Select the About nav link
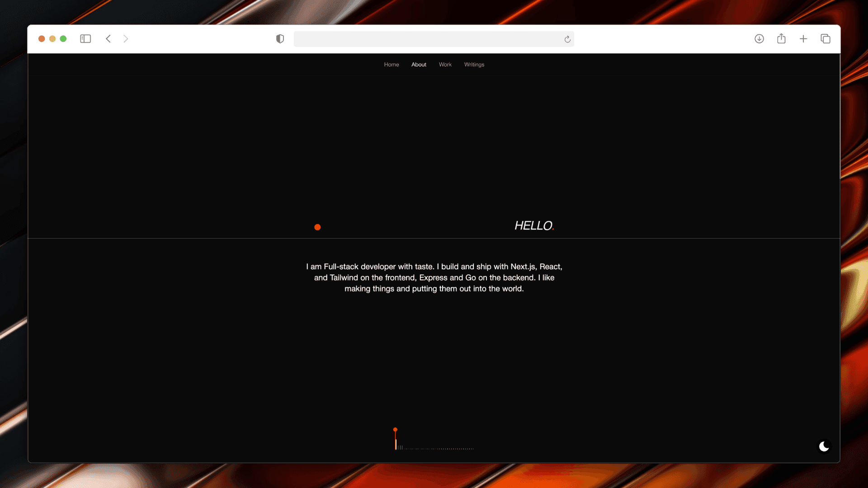 tap(419, 65)
